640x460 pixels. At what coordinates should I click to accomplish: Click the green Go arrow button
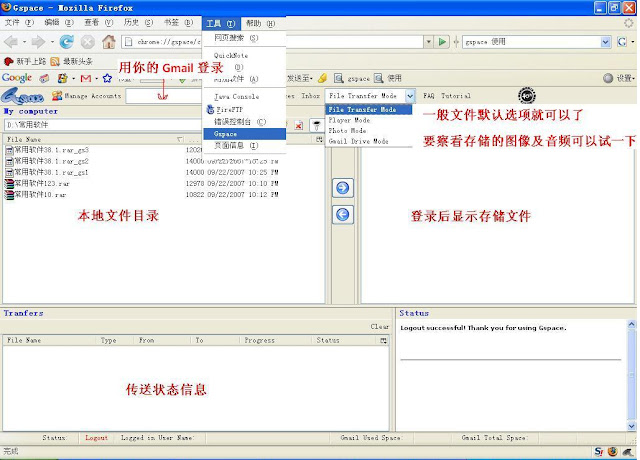pos(442,42)
